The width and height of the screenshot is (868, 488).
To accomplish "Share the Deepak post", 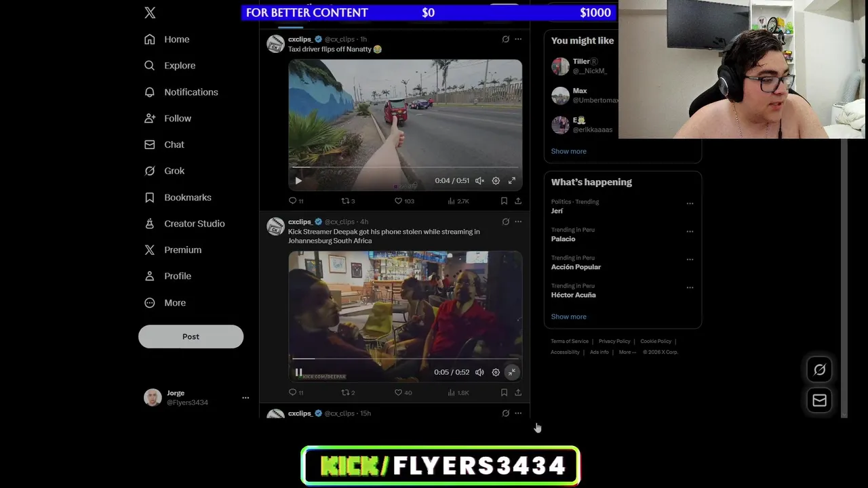I will tap(518, 392).
